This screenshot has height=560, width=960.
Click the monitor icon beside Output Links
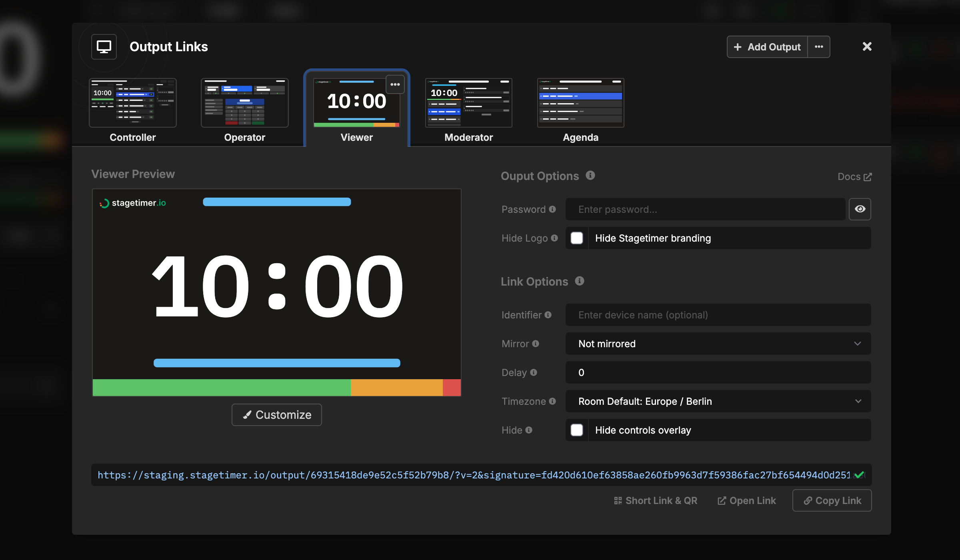104,46
